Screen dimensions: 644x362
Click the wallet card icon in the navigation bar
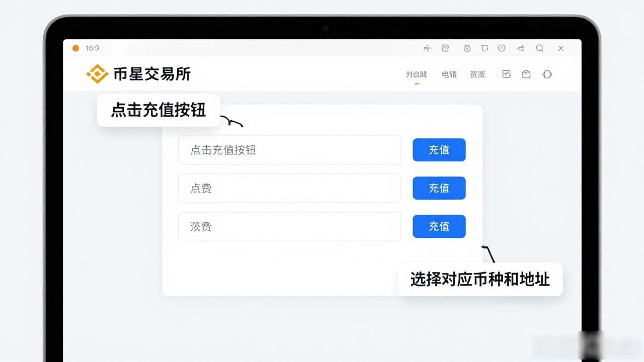click(x=507, y=74)
